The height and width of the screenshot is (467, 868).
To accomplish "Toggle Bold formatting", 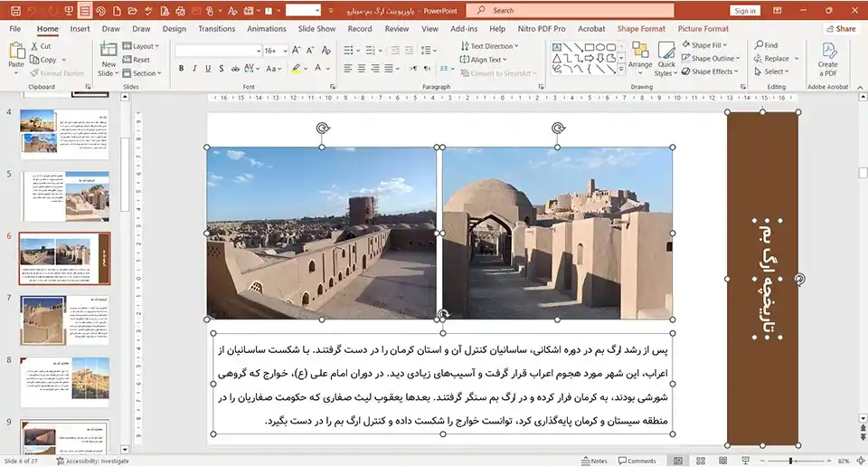I will point(181,68).
